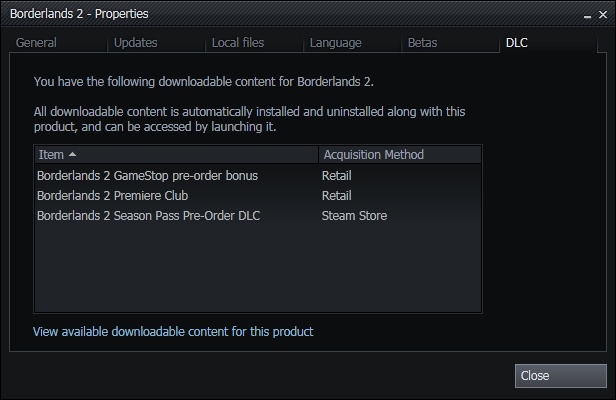Open the Updates tab

point(135,43)
